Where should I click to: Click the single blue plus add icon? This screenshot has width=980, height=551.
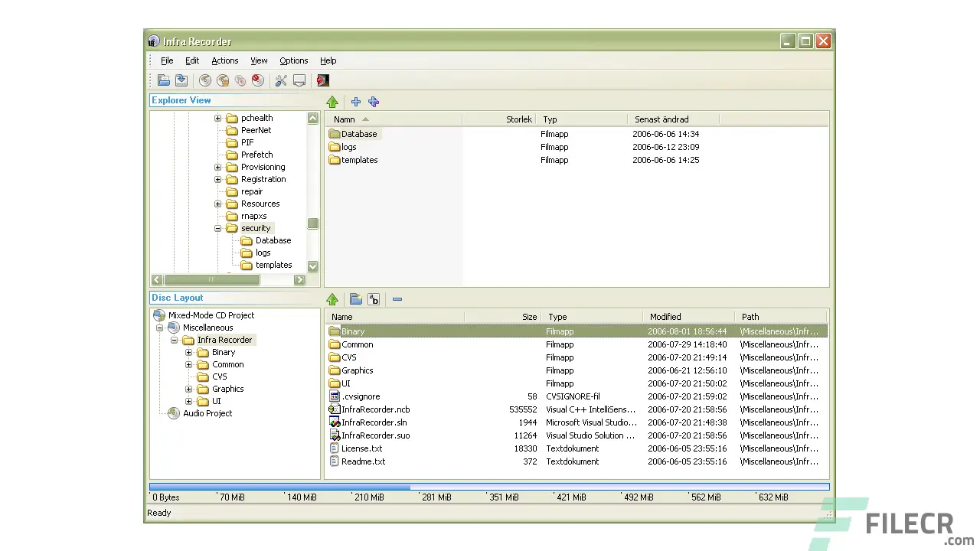(x=356, y=102)
